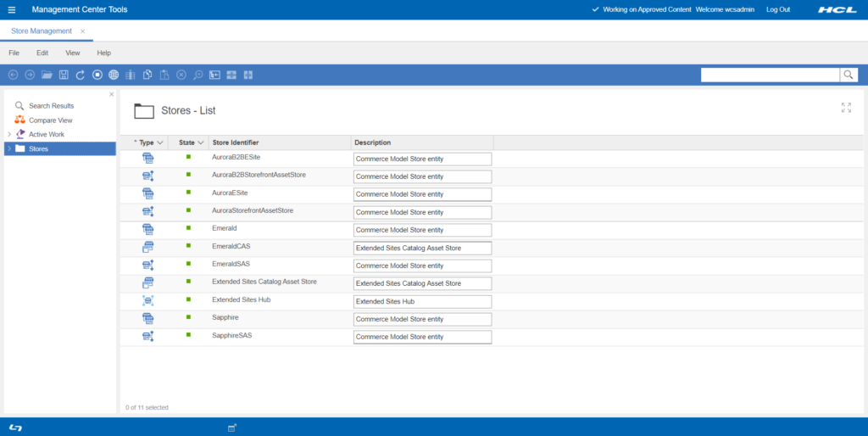Image resolution: width=868 pixels, height=436 pixels.
Task: Open the Type column dropdown arrow
Action: pos(160,143)
